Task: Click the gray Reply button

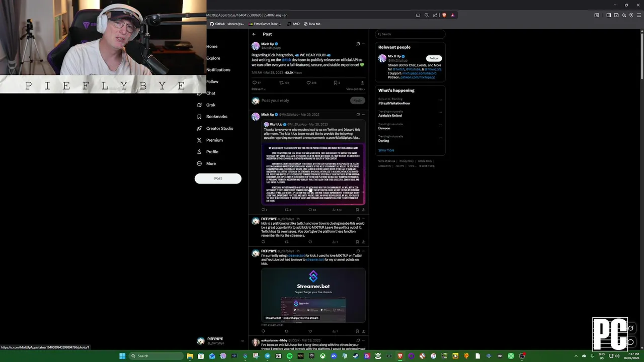Action: coord(357,101)
